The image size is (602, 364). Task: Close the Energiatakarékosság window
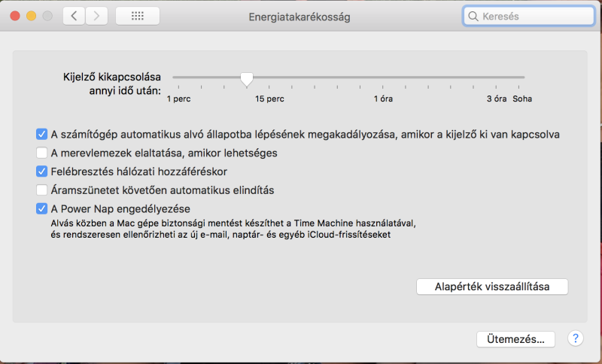click(x=15, y=16)
